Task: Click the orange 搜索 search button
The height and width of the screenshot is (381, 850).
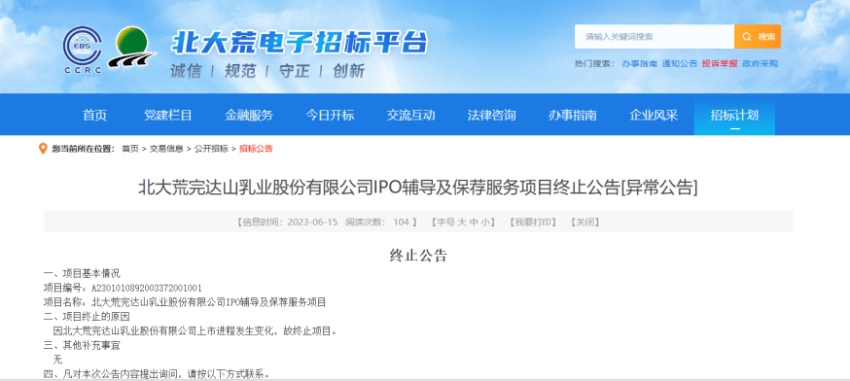Action: click(x=757, y=36)
